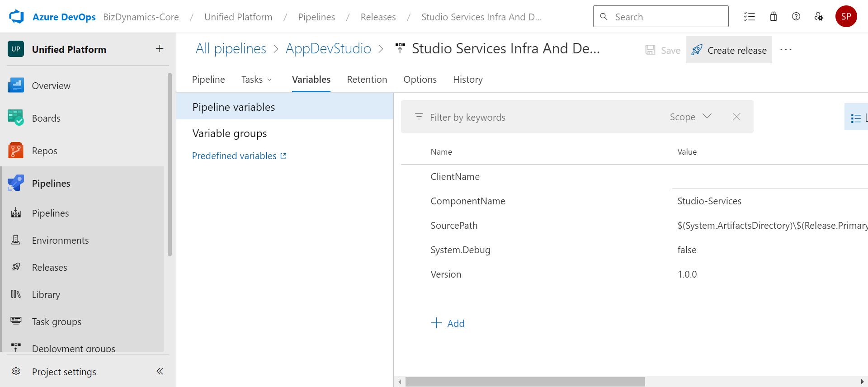This screenshot has height=387, width=868.
Task: Switch to the Retention tab
Action: [367, 80]
